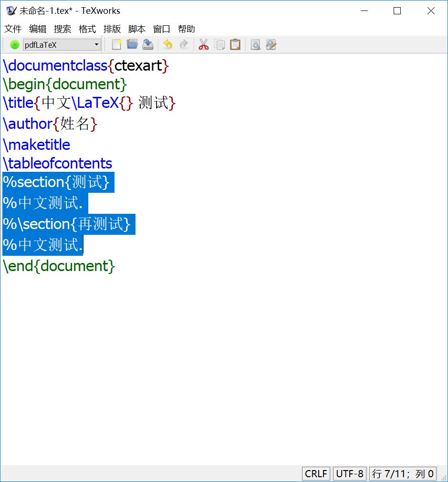Open the 排版 menu
The width and height of the screenshot is (448, 482).
click(112, 29)
